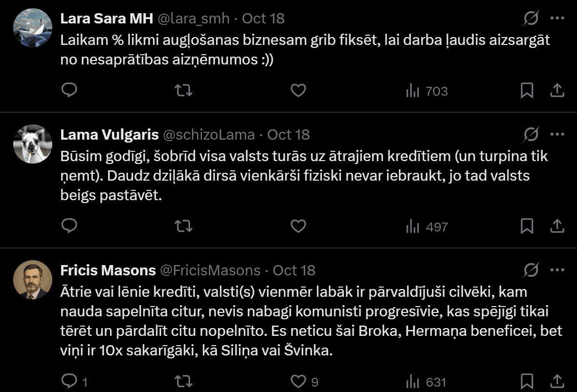Reply to Lama Vulgaris's tweet
The height and width of the screenshot is (392, 577).
pos(69,227)
